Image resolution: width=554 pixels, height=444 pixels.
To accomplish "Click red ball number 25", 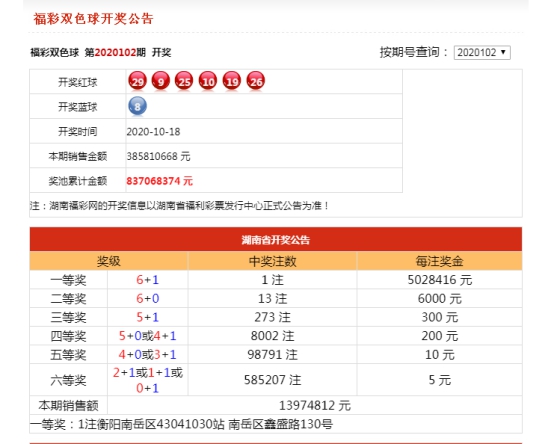I will (x=184, y=81).
